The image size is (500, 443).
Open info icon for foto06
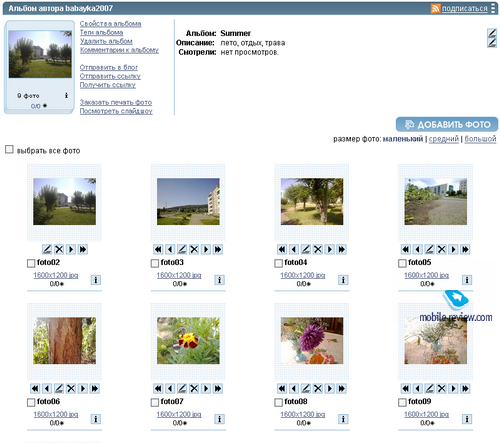pos(96,419)
